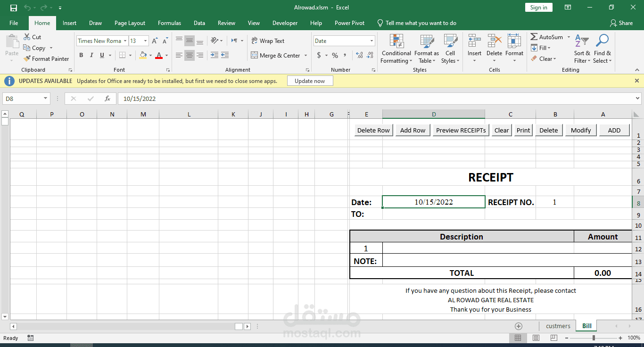Viewport: 644px width, 347px height.
Task: Select the Format Painter tool
Action: pyautogui.click(x=46, y=59)
